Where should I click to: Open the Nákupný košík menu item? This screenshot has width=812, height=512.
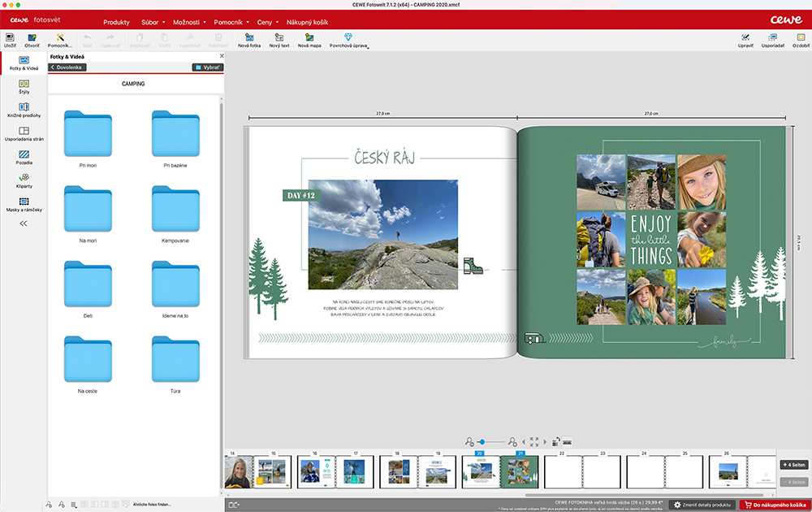306,22
